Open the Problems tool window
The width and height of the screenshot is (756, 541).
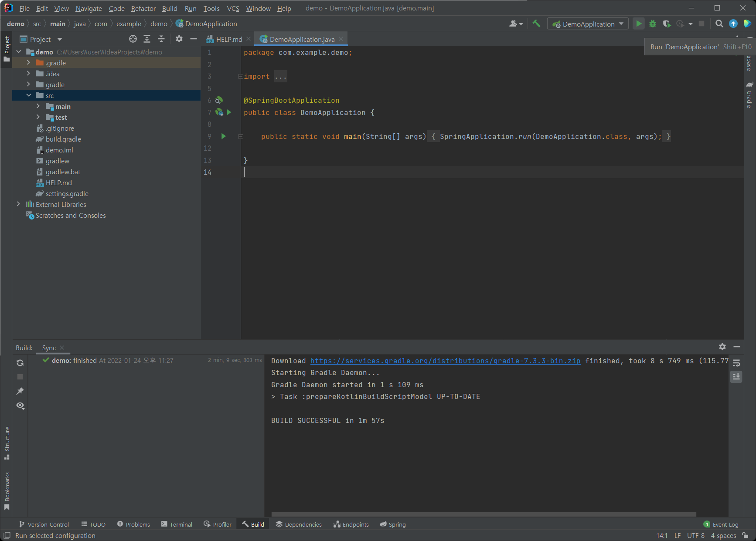tap(133, 524)
